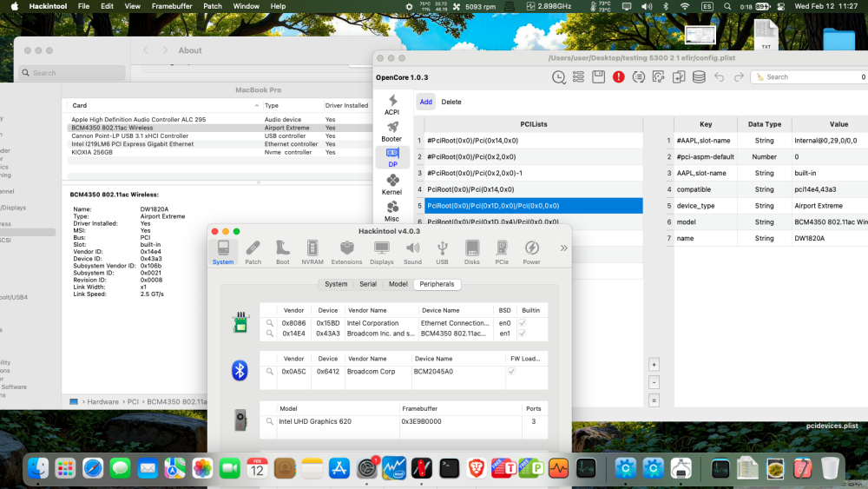Open the Booter section in OpenCore sidebar
Viewport: 868px width, 489px height.
pyautogui.click(x=392, y=131)
